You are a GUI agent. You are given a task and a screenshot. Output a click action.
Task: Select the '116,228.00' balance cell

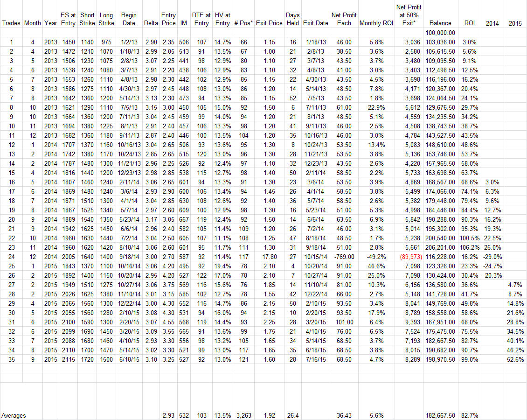440,257
